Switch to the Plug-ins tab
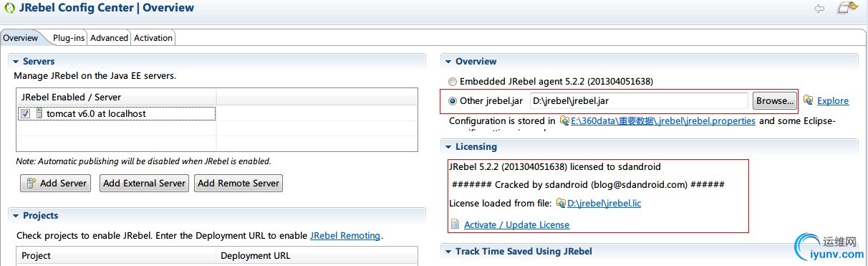Viewport: 868px width, 266px height. [69, 38]
